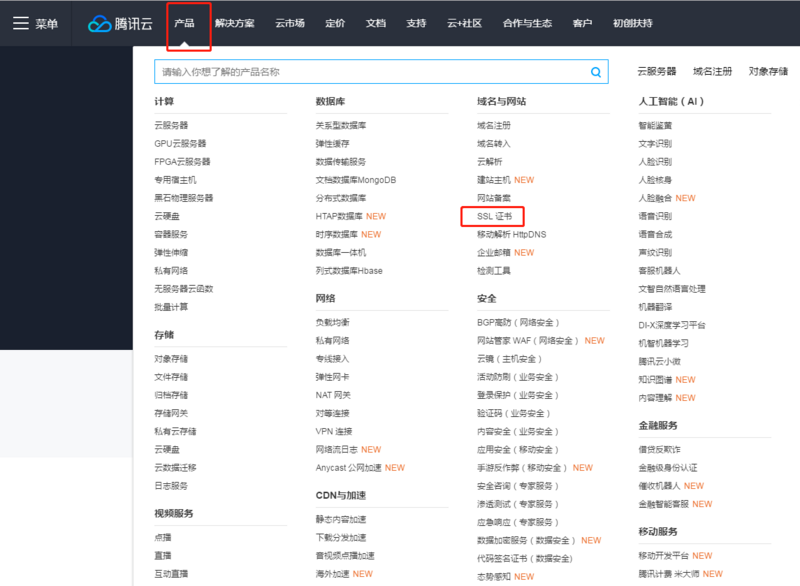
Task: Open the 云市场 menu item
Action: coord(290,23)
